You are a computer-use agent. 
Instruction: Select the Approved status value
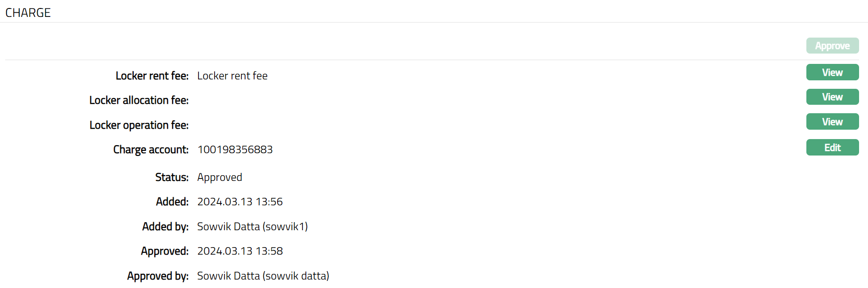click(220, 178)
